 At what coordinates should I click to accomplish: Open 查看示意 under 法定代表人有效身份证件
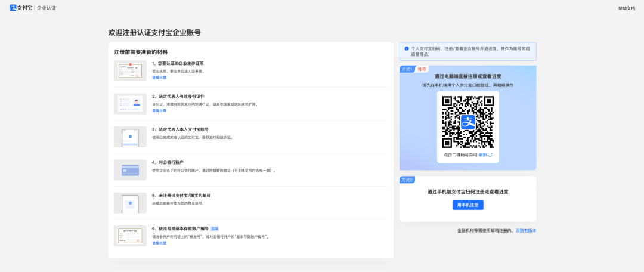159,110
